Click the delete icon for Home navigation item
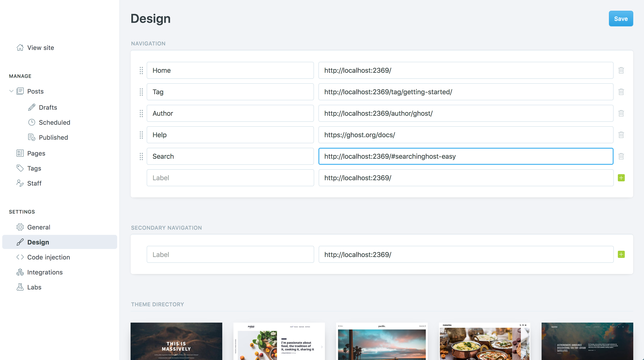The height and width of the screenshot is (360, 644). point(621,70)
